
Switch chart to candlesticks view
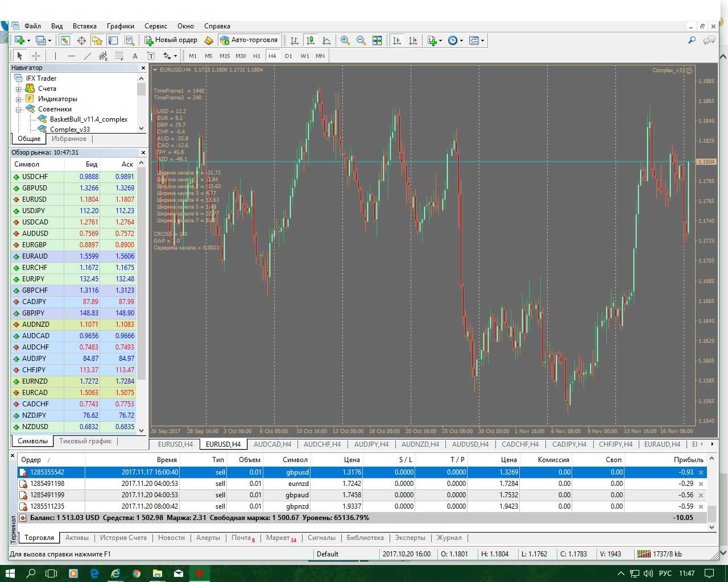click(x=311, y=40)
